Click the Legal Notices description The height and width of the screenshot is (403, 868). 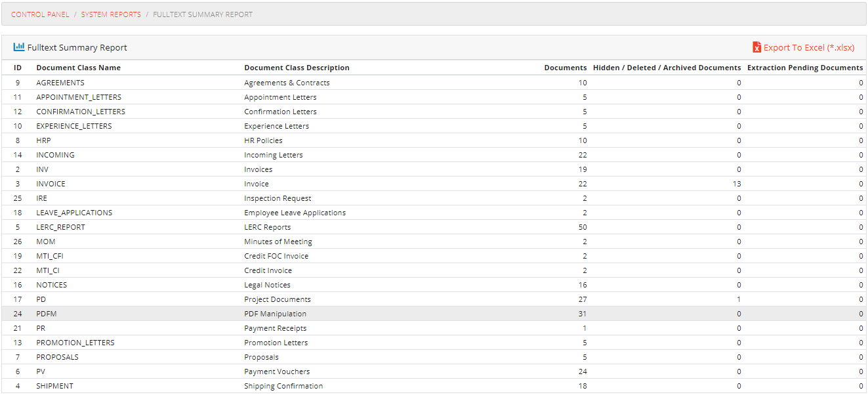[267, 285]
